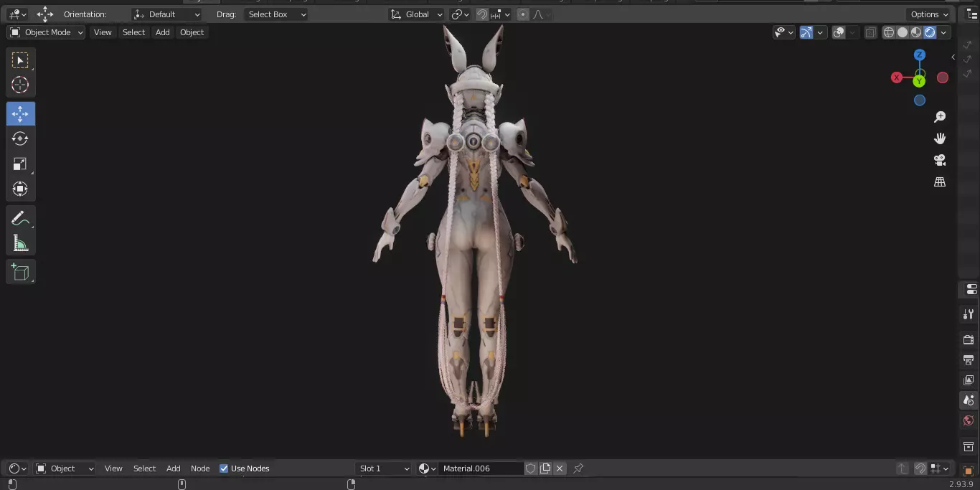The width and height of the screenshot is (980, 490).
Task: Open node editor Object type dropdown
Action: pos(65,468)
